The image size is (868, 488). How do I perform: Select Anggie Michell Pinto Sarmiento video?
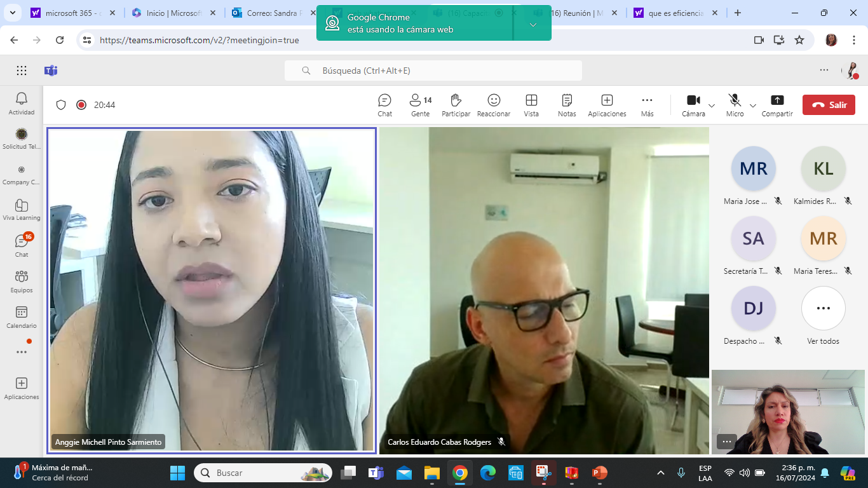[x=212, y=290]
